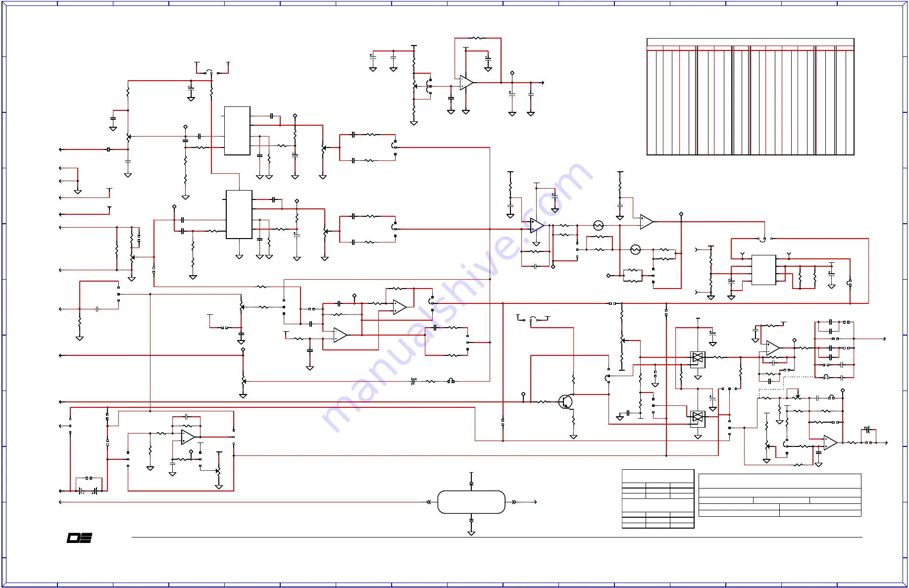Select the rounded rectangle block at the bottom center
The image size is (909, 588).
point(471,502)
